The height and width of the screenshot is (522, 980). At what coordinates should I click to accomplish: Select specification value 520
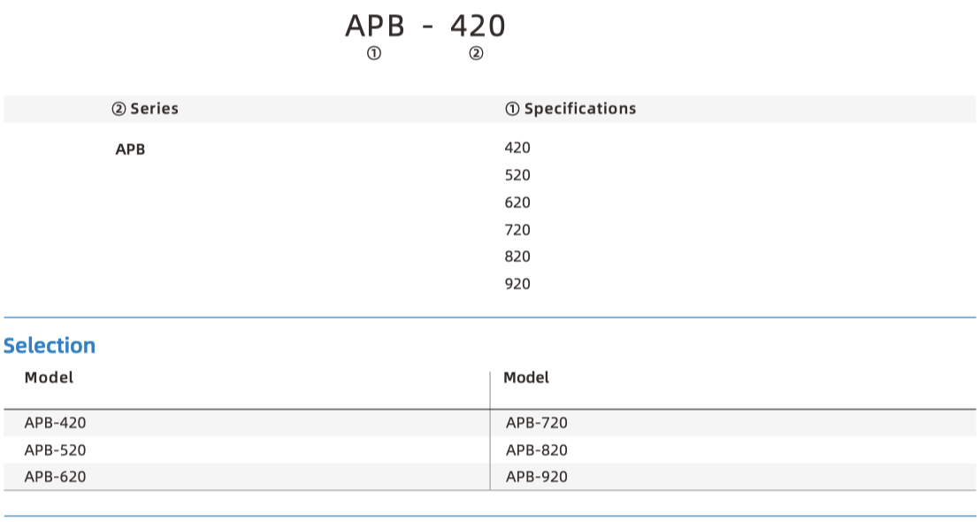(517, 175)
